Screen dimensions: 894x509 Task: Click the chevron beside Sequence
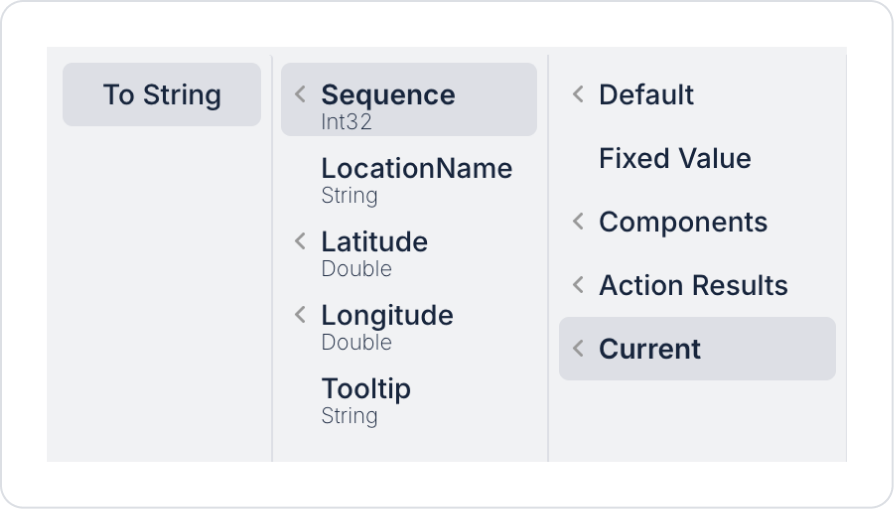[300, 95]
